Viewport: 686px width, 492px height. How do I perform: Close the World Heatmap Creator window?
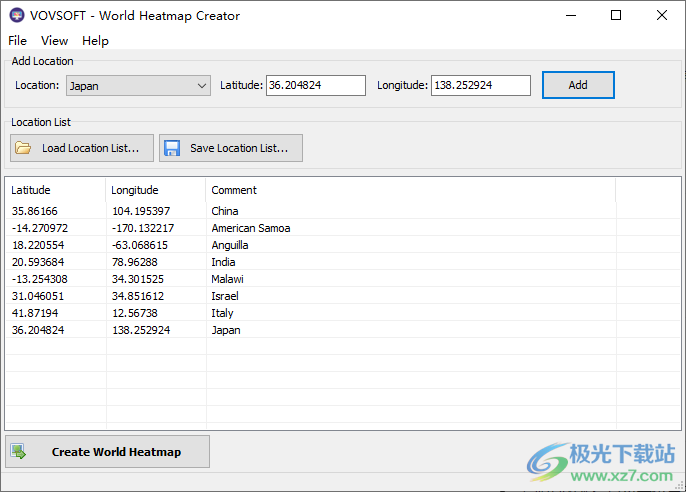662,15
